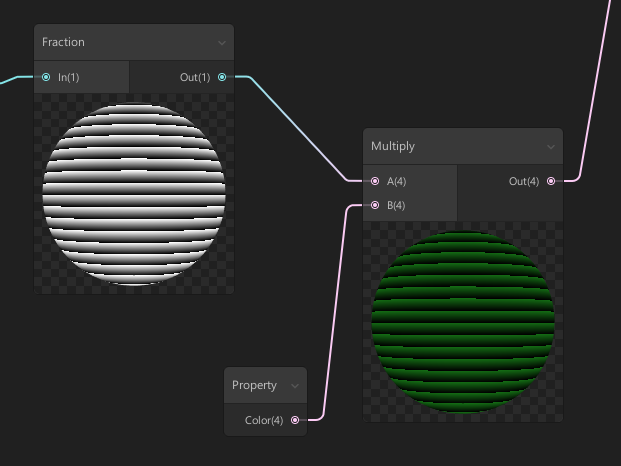The height and width of the screenshot is (466, 621).
Task: Click the Multiply node Out(4) output port
Action: click(x=551, y=181)
